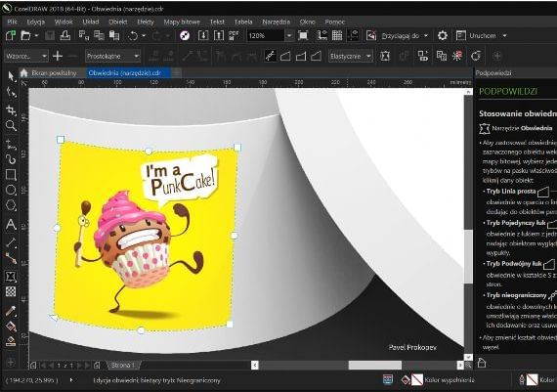Toggle Show grid button
Viewport: 557px width, 392px height.
click(337, 35)
